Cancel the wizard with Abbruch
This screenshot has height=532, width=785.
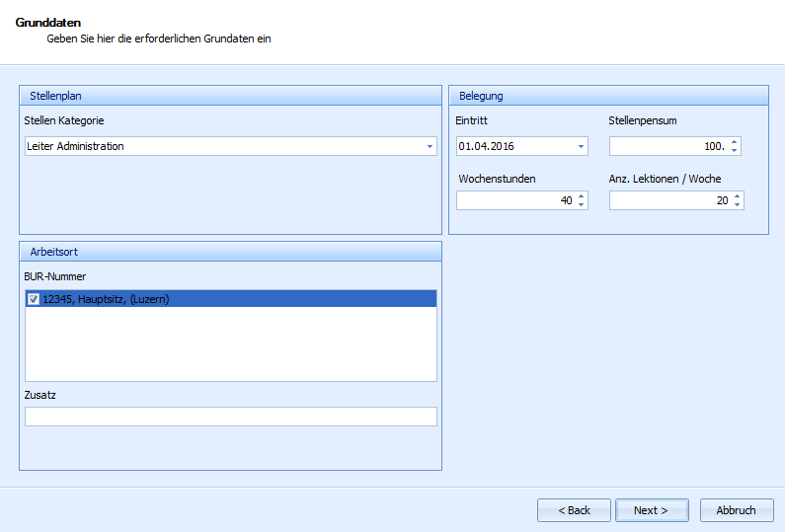[736, 510]
